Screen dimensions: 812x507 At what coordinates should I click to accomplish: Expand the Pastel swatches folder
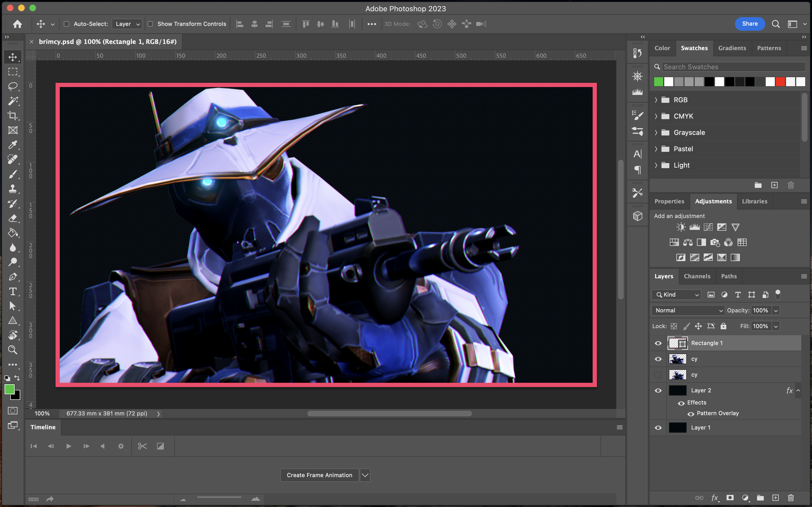(656, 149)
